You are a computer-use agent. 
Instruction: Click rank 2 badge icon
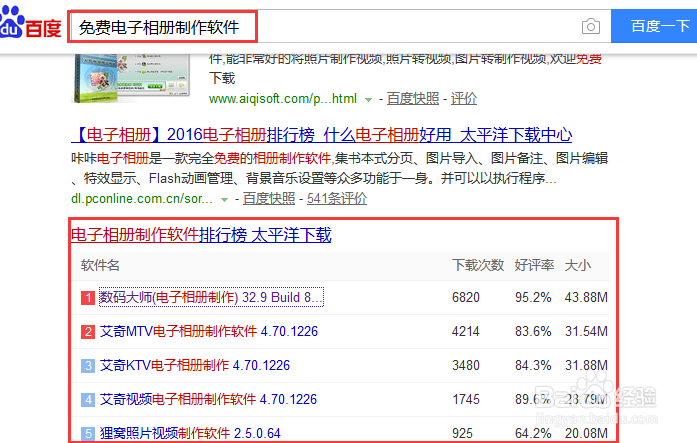pos(88,331)
